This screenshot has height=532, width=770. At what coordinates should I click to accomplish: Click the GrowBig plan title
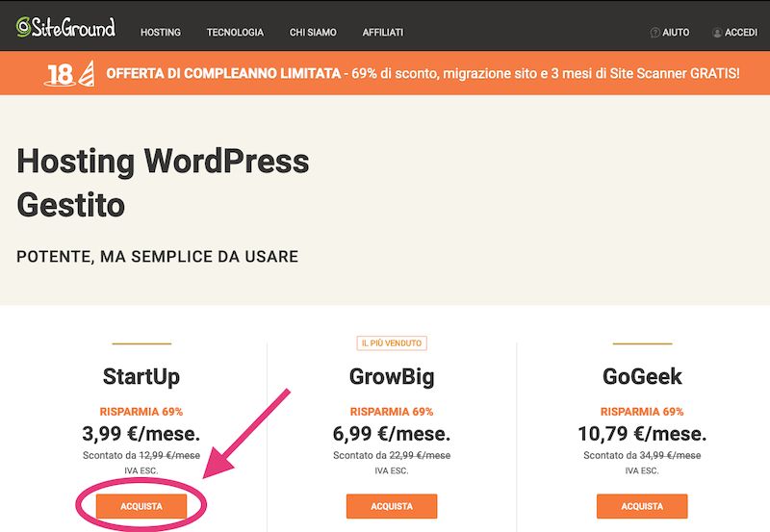click(392, 376)
